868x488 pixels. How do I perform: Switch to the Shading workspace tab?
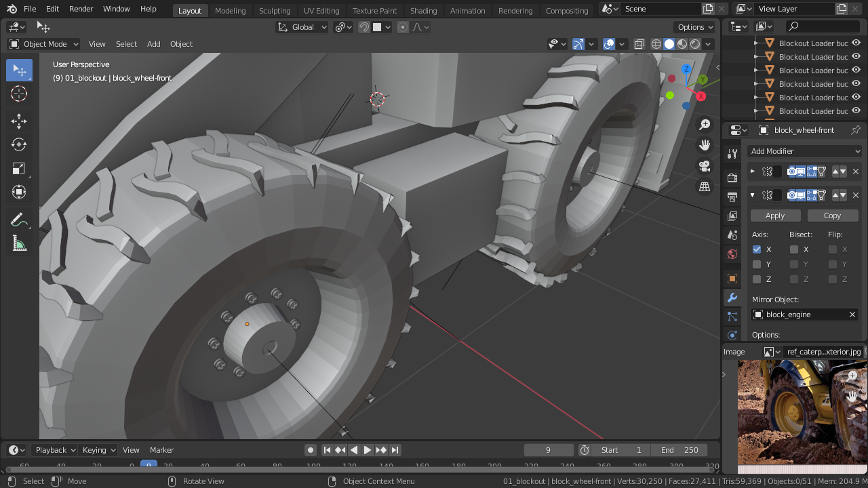[423, 11]
